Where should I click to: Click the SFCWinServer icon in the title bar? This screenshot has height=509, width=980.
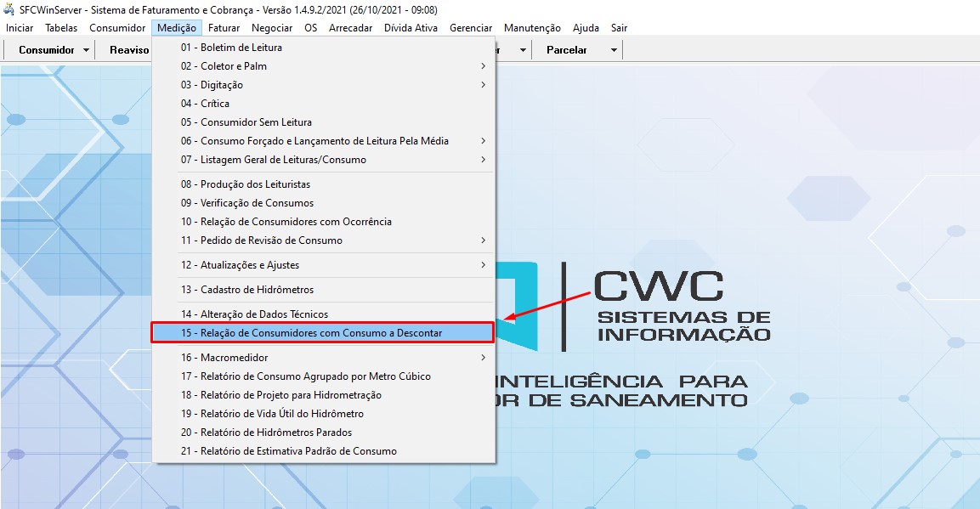point(8,9)
